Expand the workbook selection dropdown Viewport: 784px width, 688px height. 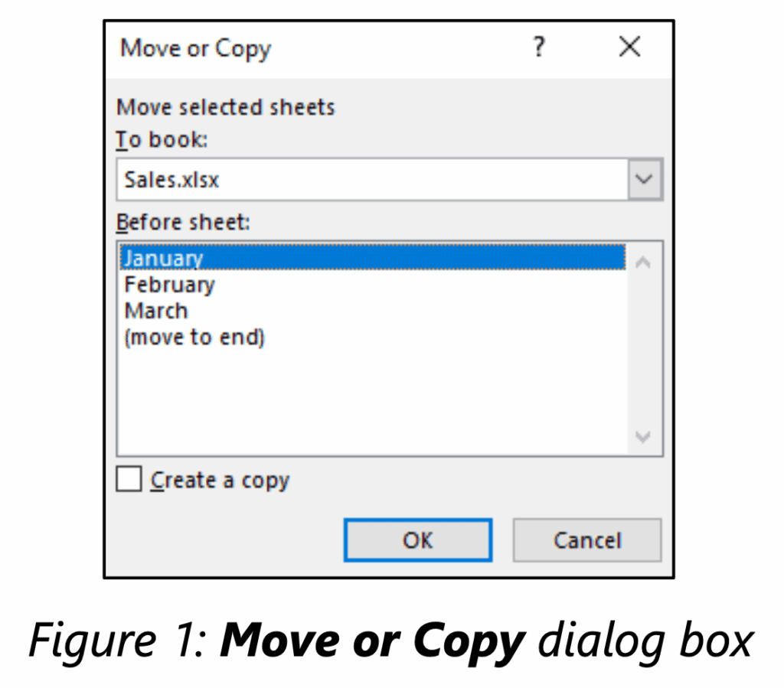[x=644, y=179]
